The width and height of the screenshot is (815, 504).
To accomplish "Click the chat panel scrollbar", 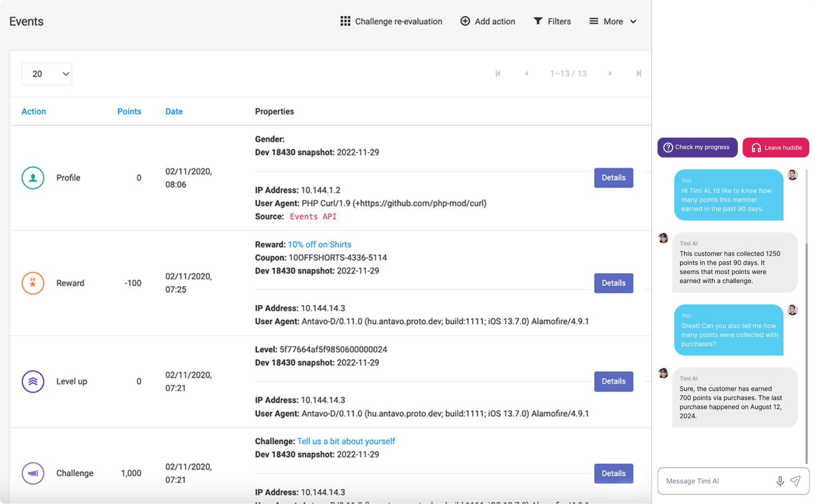I will 806,315.
